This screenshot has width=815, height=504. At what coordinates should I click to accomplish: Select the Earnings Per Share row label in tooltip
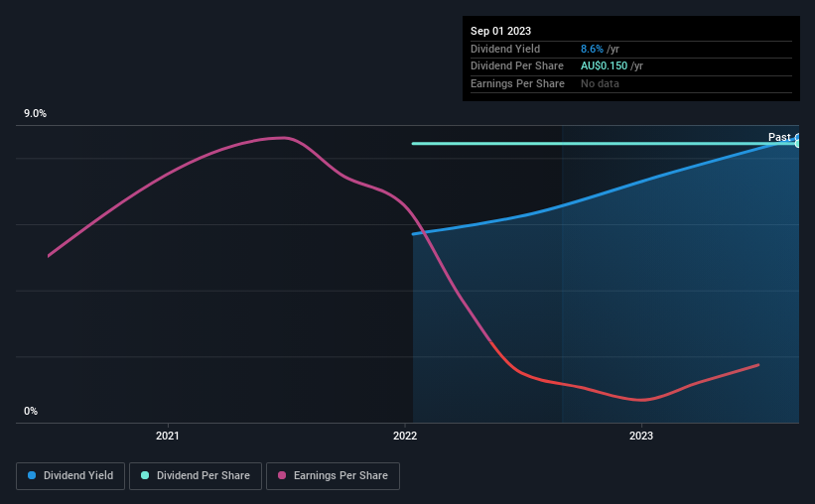coord(517,83)
